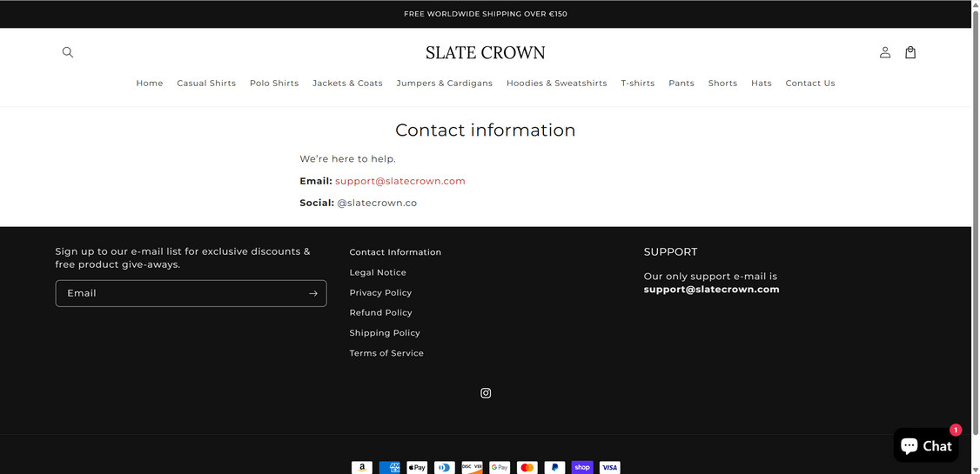Image resolution: width=980 pixels, height=474 pixels.
Task: Open the Casual Shirts category
Action: point(206,83)
